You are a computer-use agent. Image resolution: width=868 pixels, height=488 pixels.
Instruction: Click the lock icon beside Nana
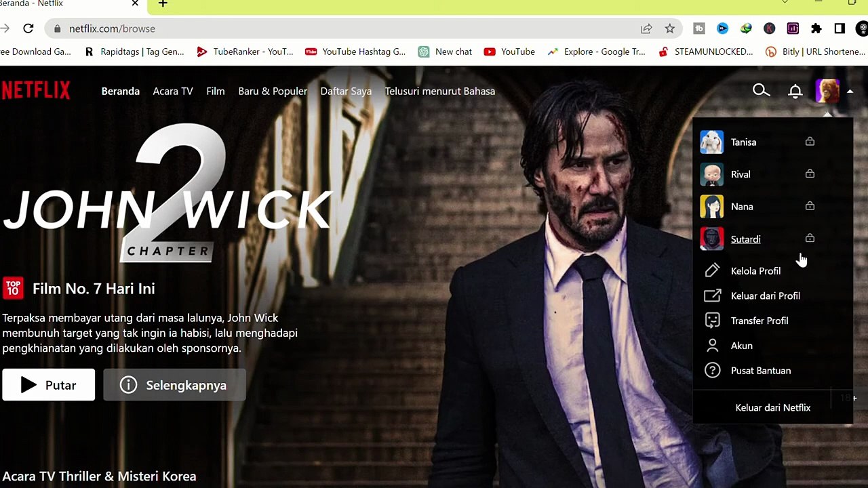[x=810, y=205]
